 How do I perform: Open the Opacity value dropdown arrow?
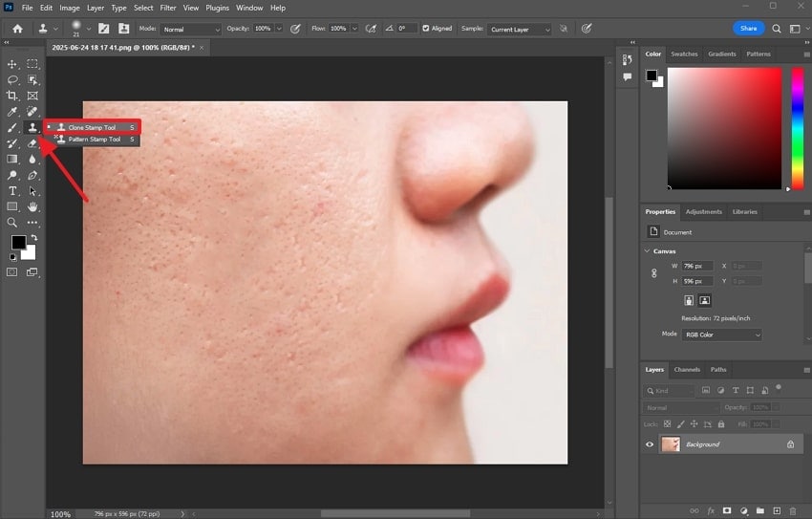(279, 29)
